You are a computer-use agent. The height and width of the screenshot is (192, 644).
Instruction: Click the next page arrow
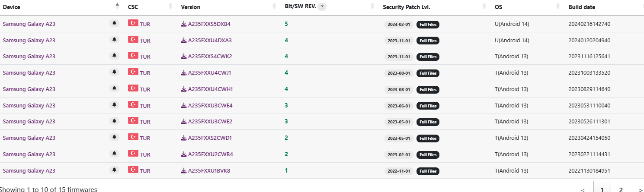(640, 189)
